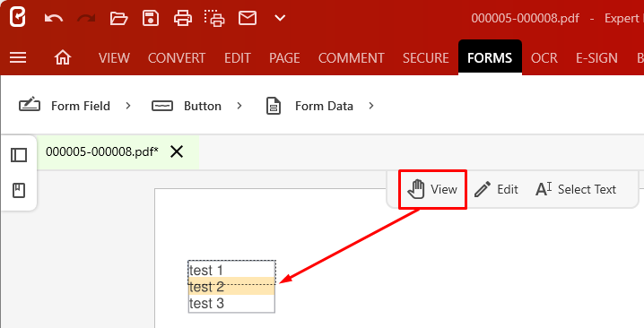Screen dimensions: 644x328
Task: Open the E-SIGN ribbon tab
Action: [596, 58]
